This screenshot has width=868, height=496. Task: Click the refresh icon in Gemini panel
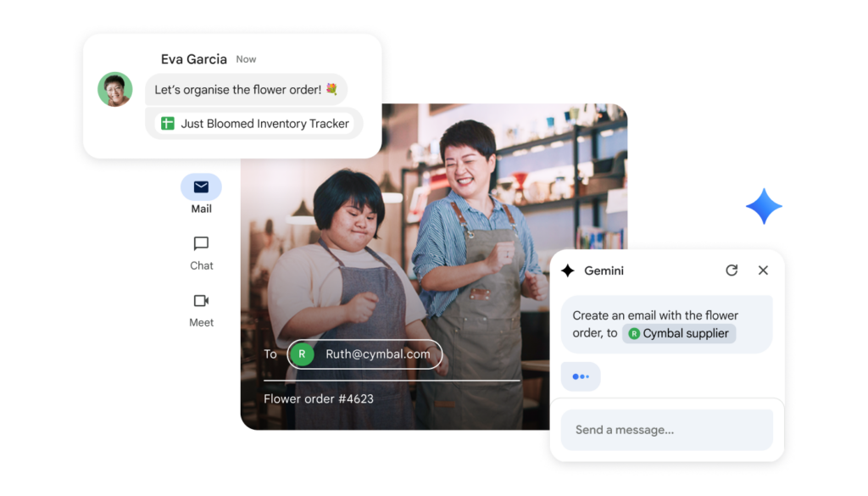[x=732, y=270]
